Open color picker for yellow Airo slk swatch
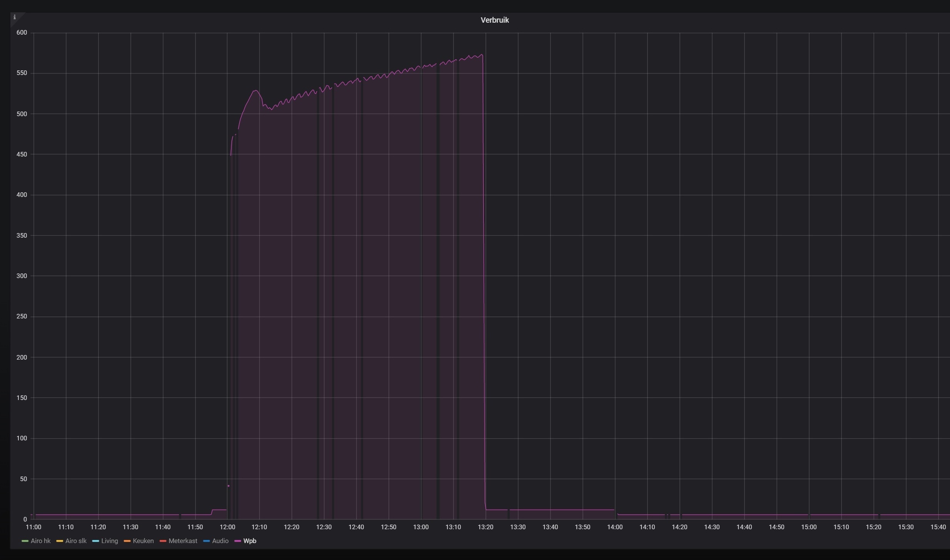This screenshot has width=950, height=560. click(60, 541)
